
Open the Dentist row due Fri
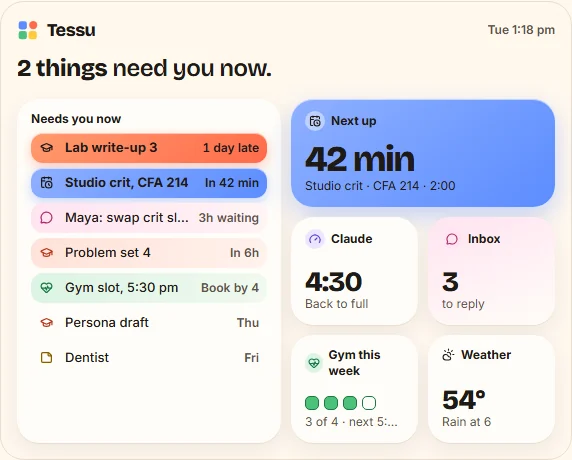coord(149,357)
